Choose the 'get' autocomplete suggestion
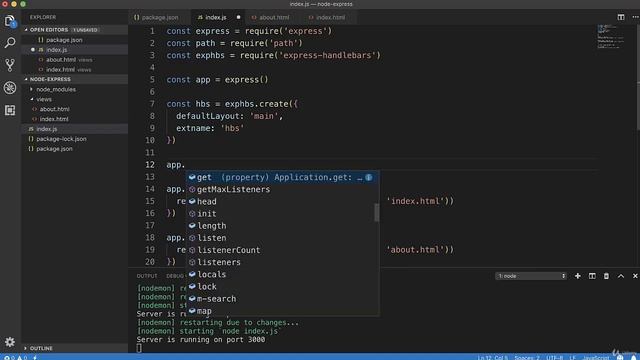 tap(282, 177)
